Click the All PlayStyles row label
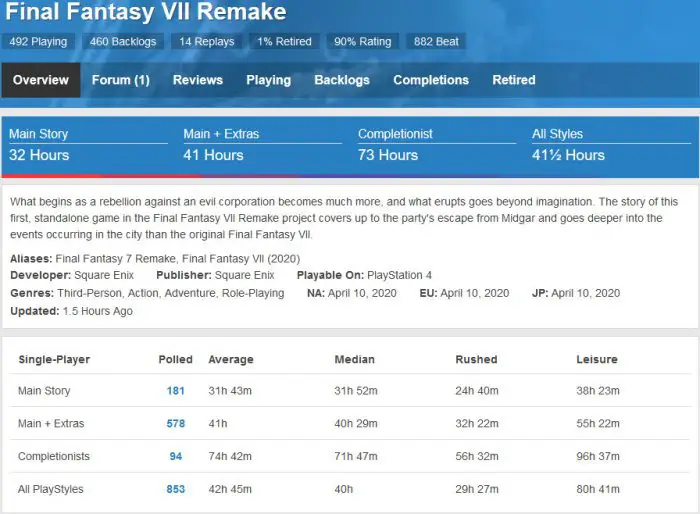The height and width of the screenshot is (514, 700). 50,489
